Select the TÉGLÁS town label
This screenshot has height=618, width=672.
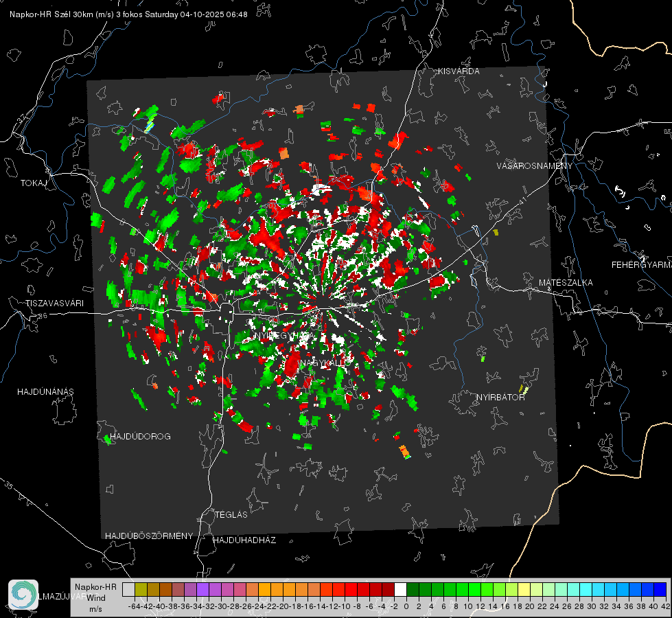tap(231, 515)
